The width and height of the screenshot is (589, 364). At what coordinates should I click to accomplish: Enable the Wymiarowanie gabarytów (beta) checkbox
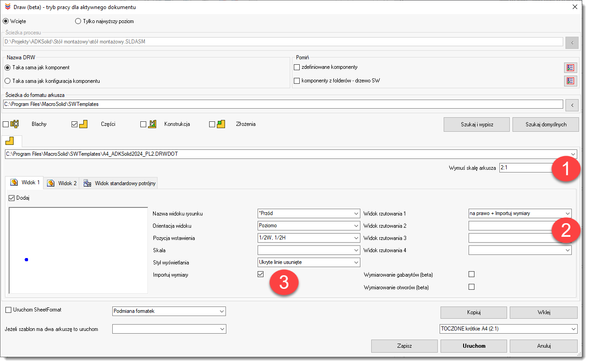point(471,274)
